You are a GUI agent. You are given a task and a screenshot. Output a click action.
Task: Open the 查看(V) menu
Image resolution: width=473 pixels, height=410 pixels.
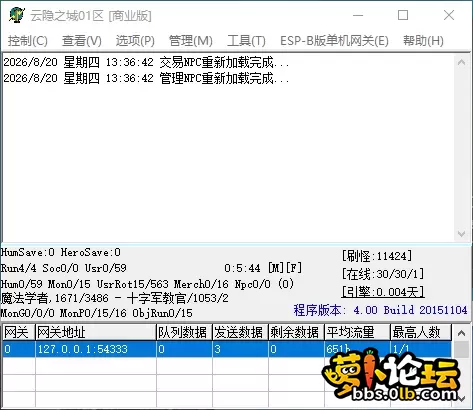[x=82, y=41]
